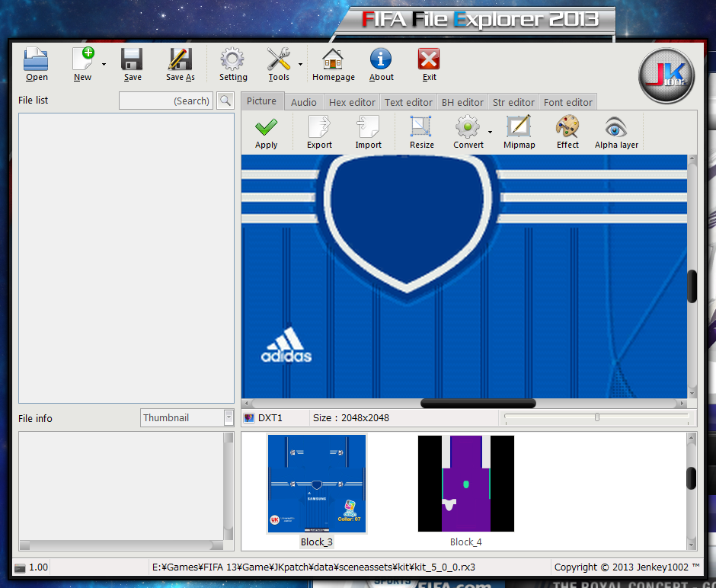The image size is (716, 588).
Task: Click the picture horizontal scrollbar thumb
Action: click(478, 404)
